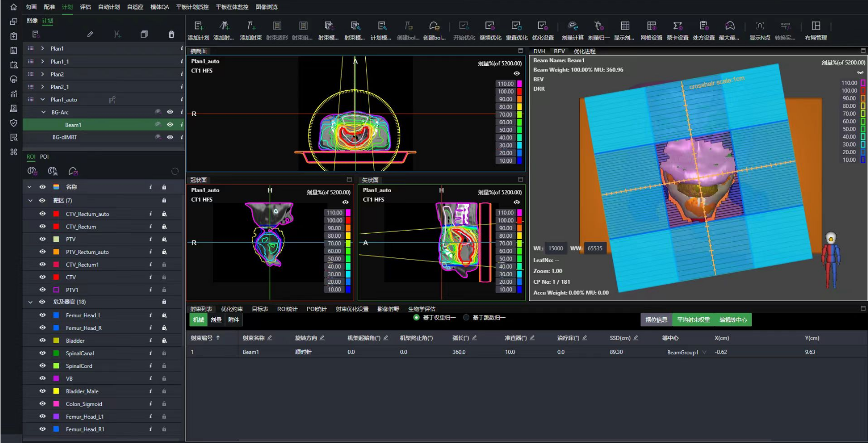The image size is (868, 443).
Task: Switch to the DVH tab
Action: 539,51
